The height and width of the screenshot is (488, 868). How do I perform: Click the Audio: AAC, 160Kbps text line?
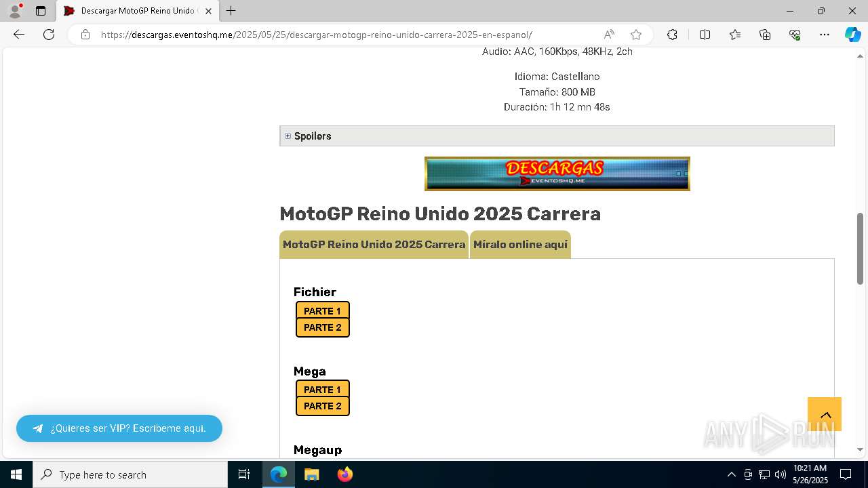557,52
